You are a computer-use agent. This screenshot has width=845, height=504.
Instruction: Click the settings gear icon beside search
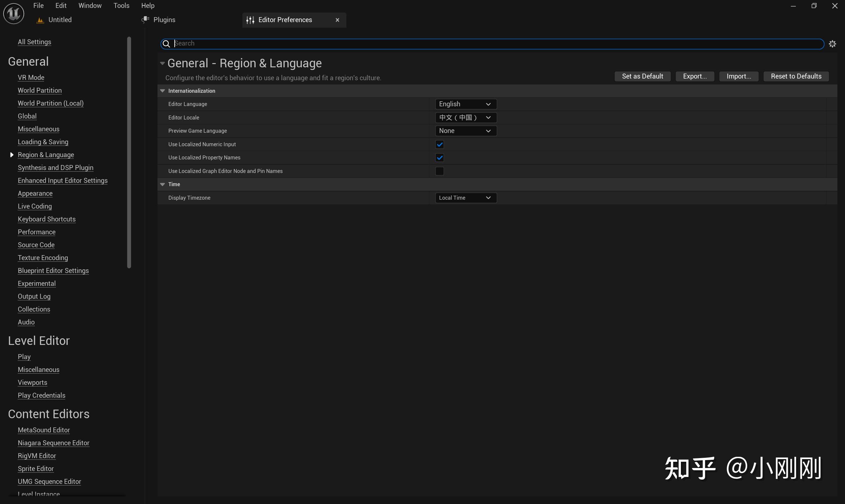pyautogui.click(x=832, y=44)
